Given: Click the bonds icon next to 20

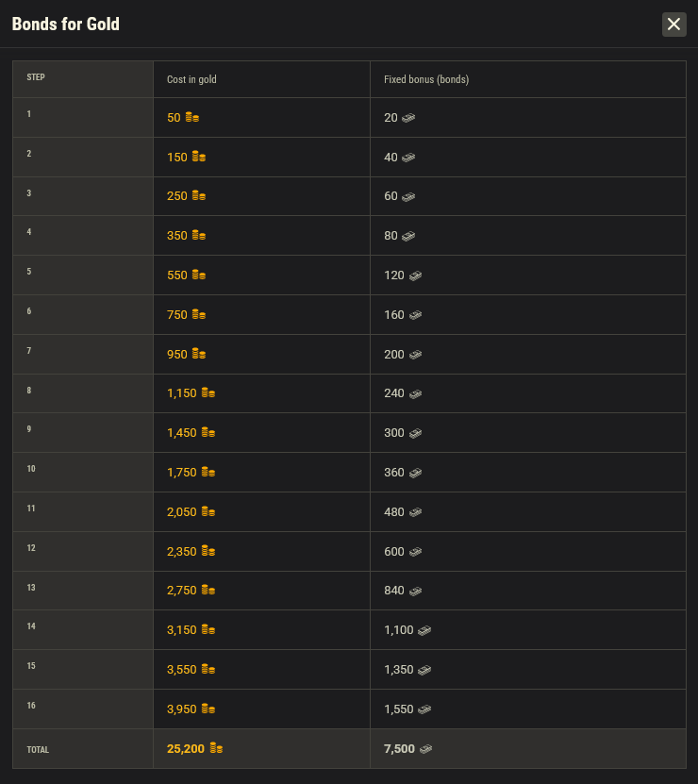Looking at the screenshot, I should pos(408,118).
